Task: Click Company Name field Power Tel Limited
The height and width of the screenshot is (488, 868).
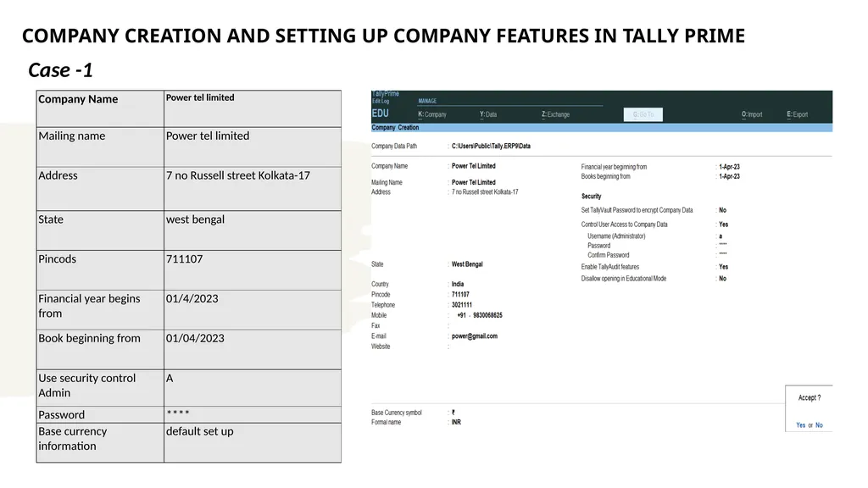Action: point(473,166)
